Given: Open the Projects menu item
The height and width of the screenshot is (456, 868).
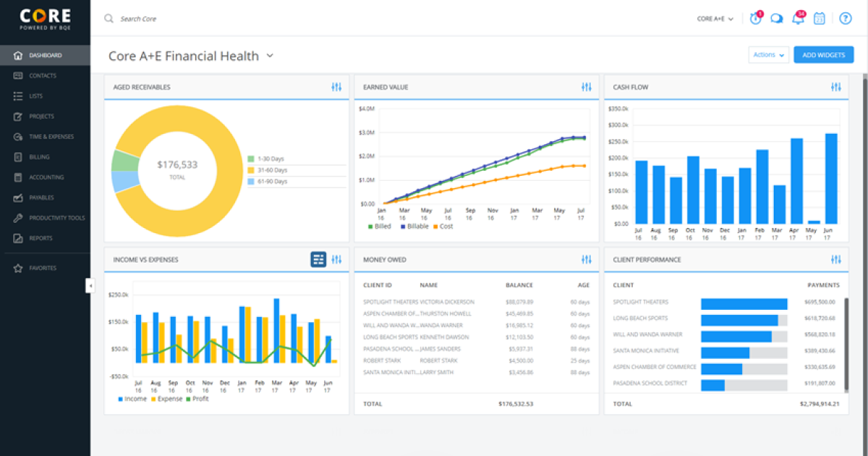Looking at the screenshot, I should pyautogui.click(x=45, y=116).
